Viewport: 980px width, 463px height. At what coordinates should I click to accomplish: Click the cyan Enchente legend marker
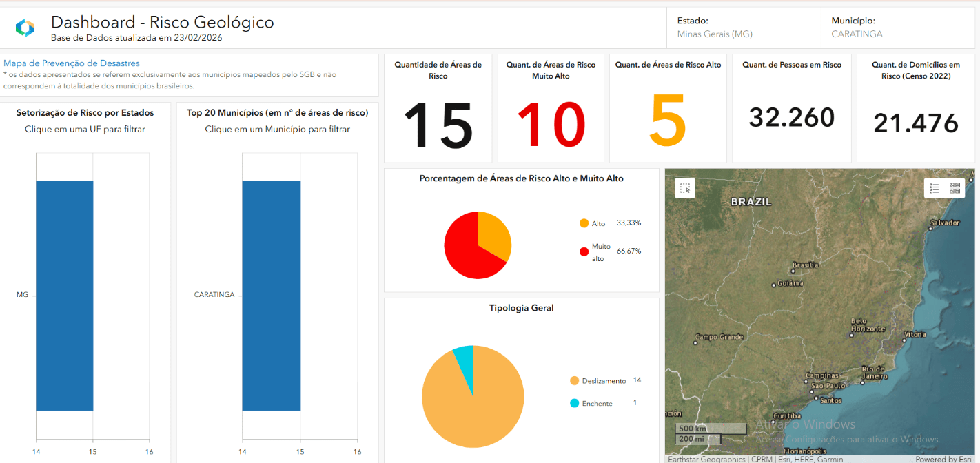(x=574, y=403)
